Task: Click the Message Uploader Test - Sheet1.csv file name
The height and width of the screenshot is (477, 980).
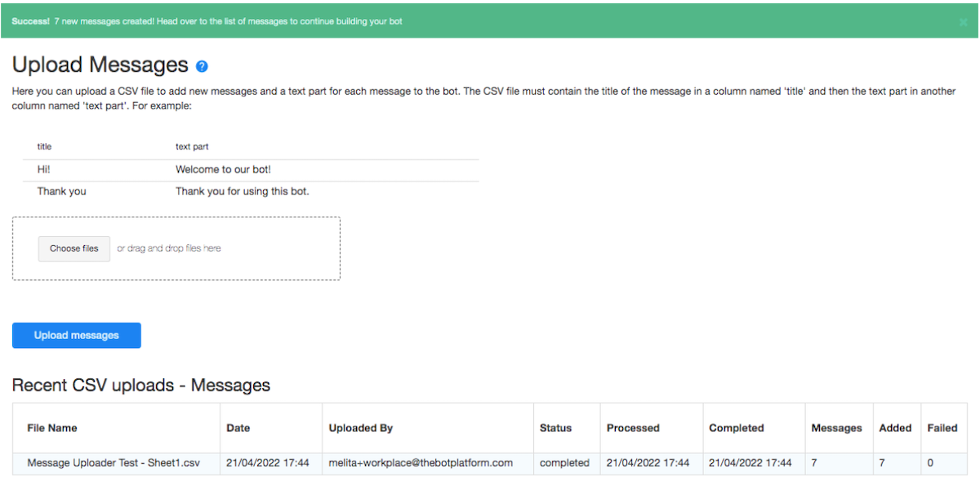Action: tap(114, 463)
